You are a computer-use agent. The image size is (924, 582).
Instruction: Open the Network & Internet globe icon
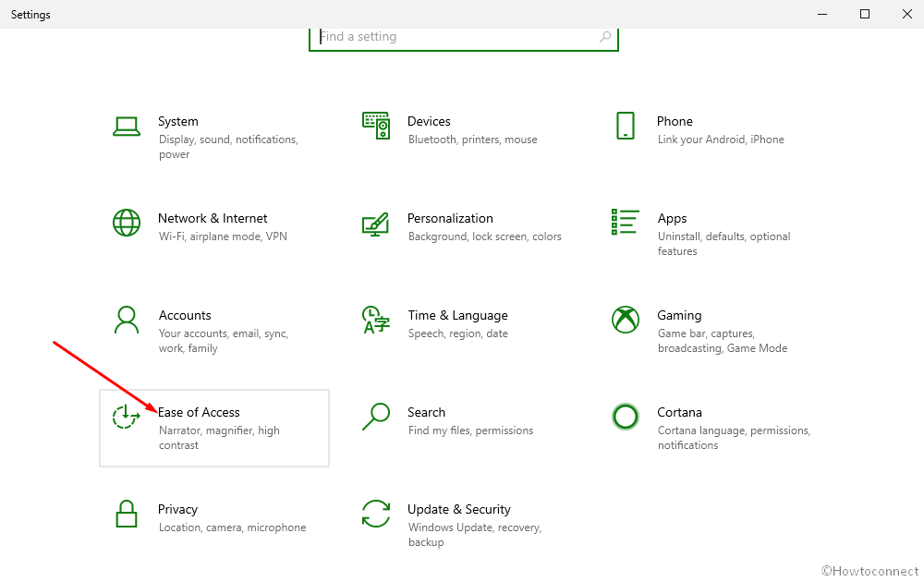point(126,223)
